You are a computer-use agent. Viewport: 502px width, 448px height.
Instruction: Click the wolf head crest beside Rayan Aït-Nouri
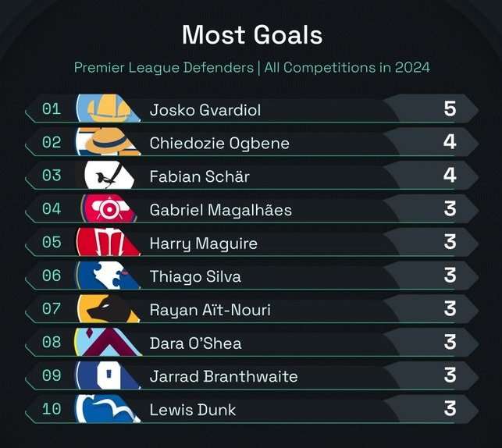[x=109, y=308]
